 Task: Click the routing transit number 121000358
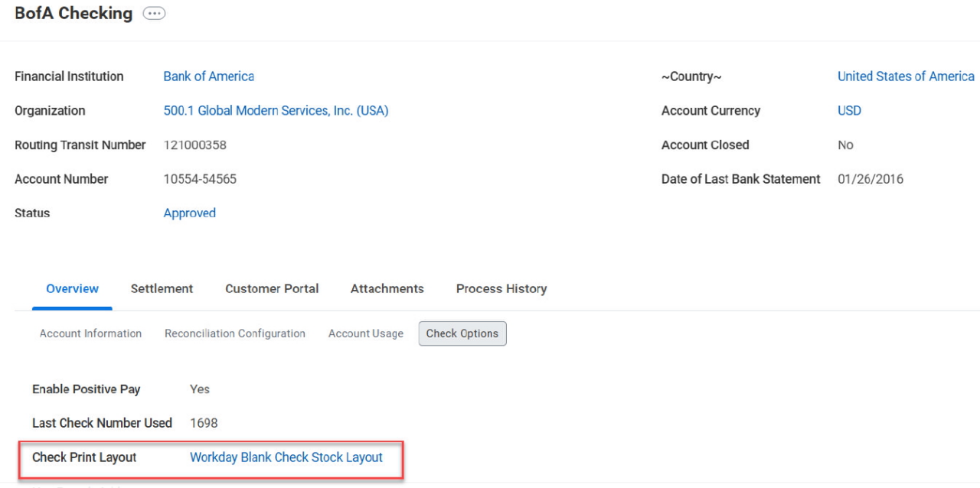(x=195, y=145)
